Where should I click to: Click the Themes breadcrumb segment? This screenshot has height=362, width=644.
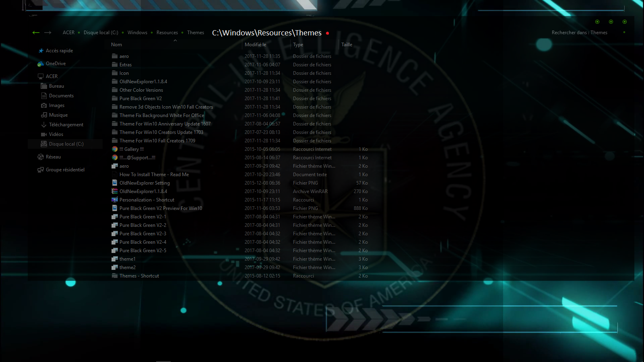pos(196,33)
